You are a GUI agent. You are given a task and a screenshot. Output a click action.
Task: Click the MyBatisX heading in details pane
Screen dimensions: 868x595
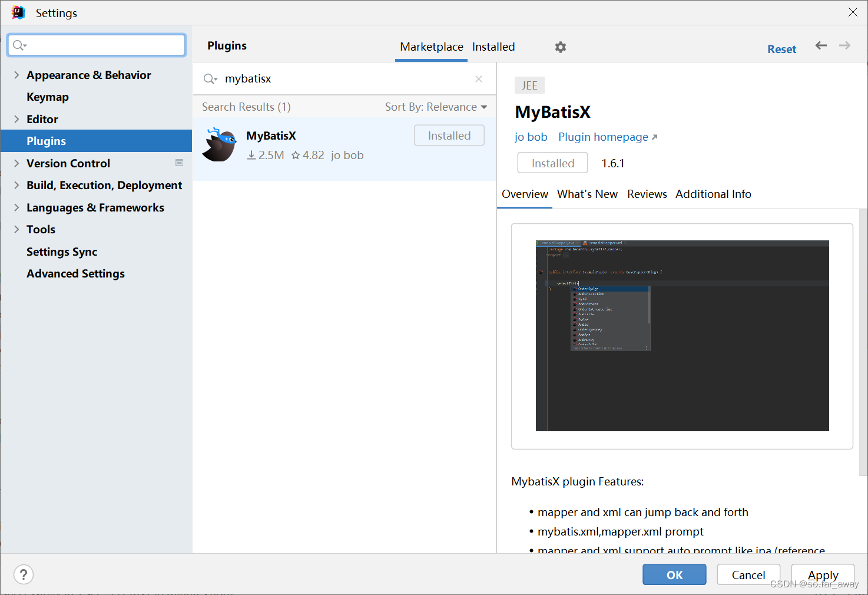pyautogui.click(x=552, y=112)
